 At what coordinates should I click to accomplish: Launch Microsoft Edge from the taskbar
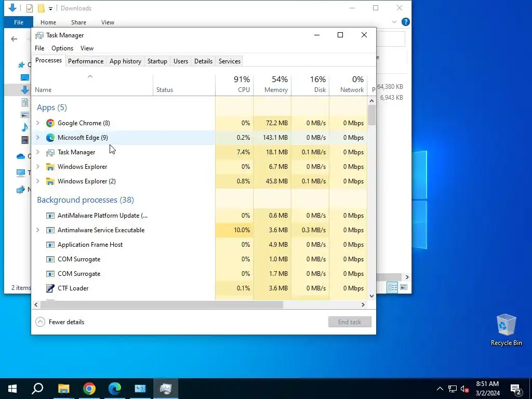115,389
